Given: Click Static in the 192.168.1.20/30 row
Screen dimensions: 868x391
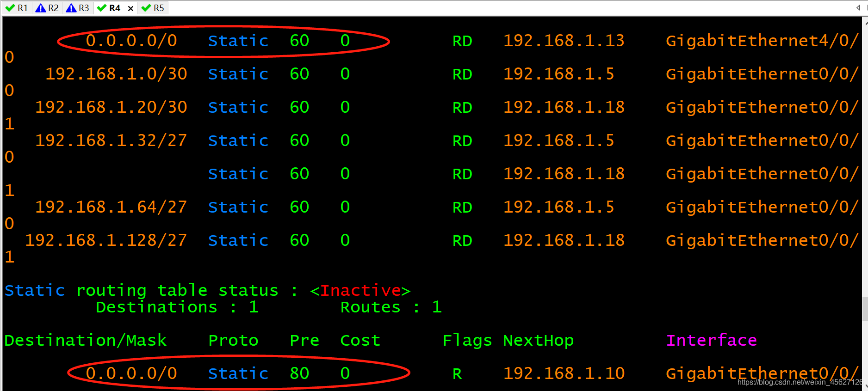Looking at the screenshot, I should click(x=238, y=107).
